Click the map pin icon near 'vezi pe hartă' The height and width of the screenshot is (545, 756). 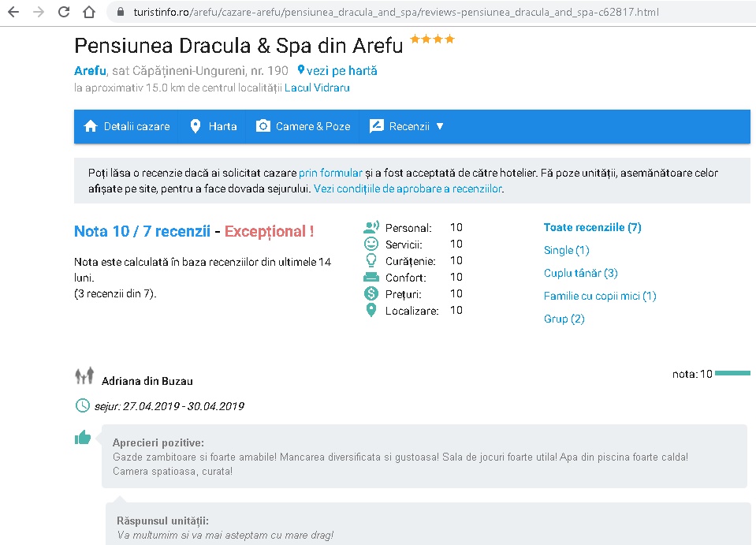pyautogui.click(x=300, y=70)
